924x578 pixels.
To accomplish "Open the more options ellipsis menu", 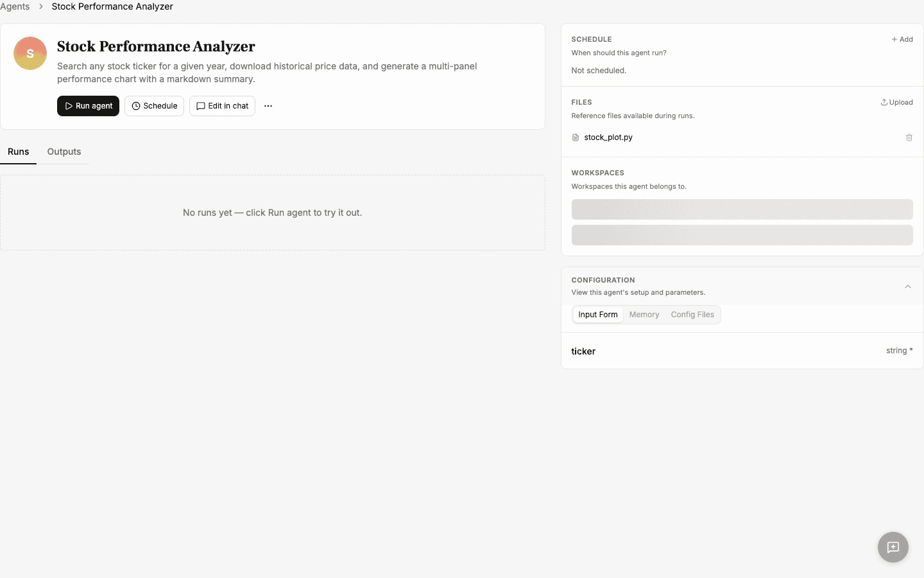I will (x=268, y=106).
